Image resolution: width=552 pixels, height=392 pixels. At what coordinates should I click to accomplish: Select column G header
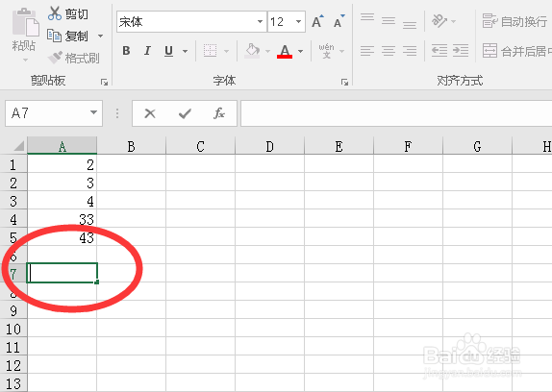477,145
